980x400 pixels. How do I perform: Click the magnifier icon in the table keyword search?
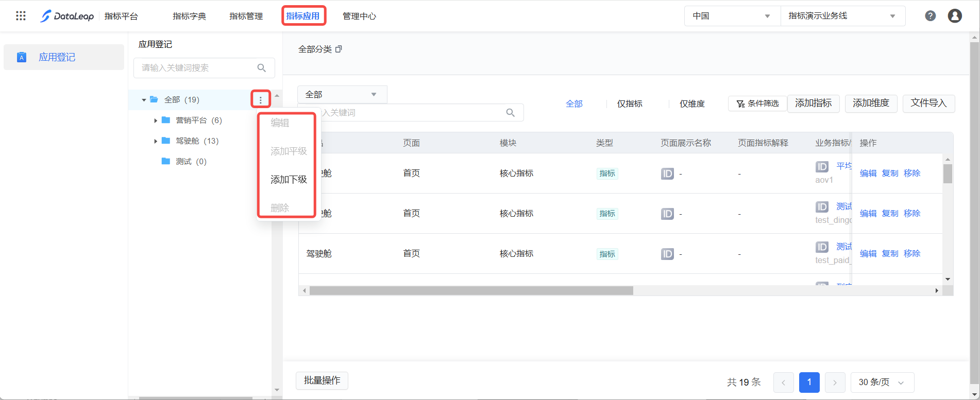pos(511,113)
